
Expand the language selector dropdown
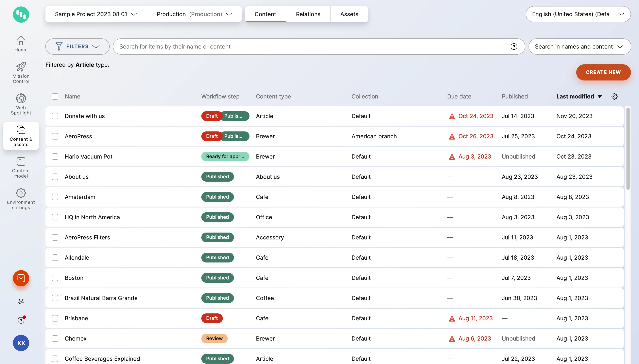point(578,14)
